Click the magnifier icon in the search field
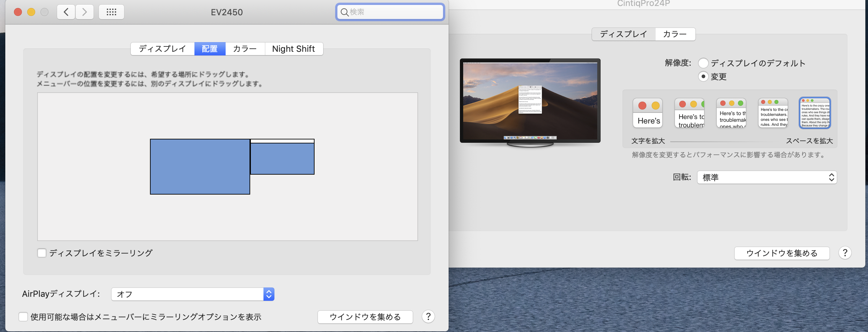 coord(344,12)
